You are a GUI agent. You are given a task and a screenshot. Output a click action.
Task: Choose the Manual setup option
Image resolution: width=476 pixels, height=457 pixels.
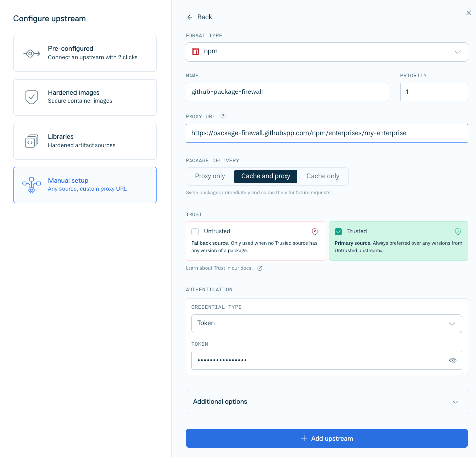coord(85,185)
